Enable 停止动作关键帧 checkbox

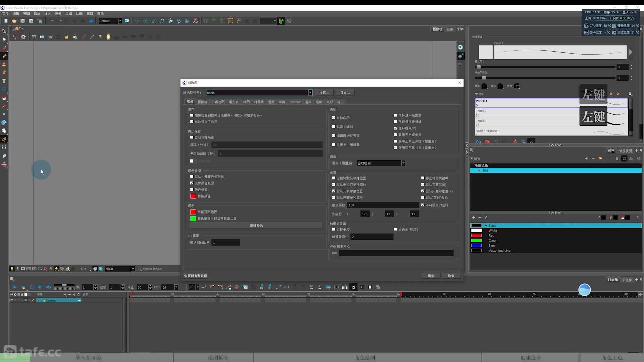pyautogui.click(x=423, y=178)
